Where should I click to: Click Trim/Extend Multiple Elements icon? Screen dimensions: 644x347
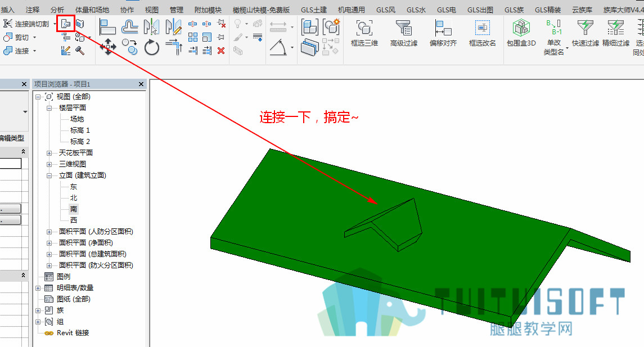pyautogui.click(x=206, y=51)
